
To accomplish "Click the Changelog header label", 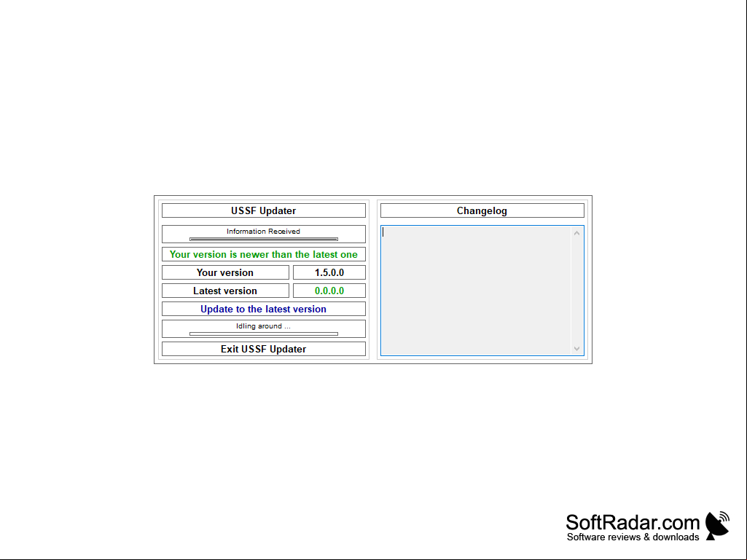I will [482, 210].
